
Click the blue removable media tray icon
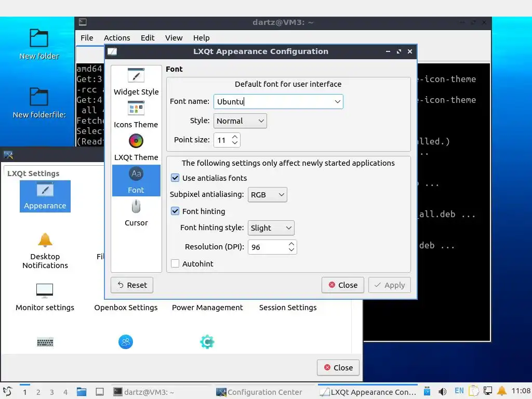click(x=427, y=391)
